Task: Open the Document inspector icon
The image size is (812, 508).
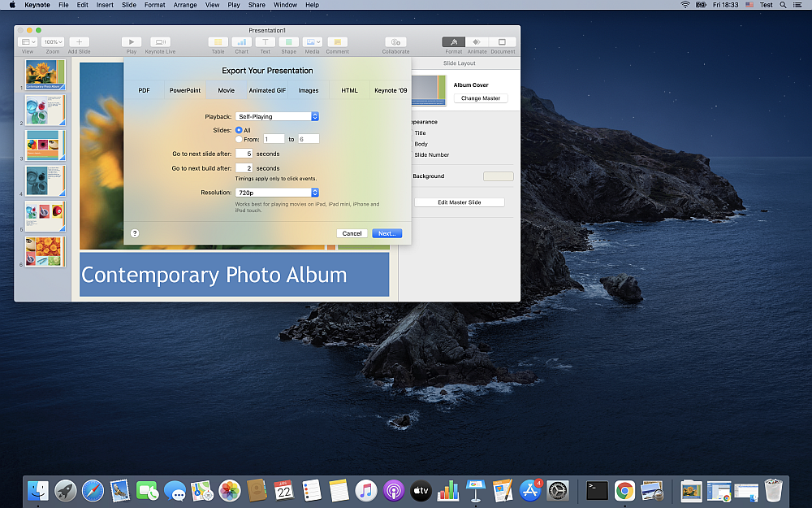Action: [x=502, y=41]
